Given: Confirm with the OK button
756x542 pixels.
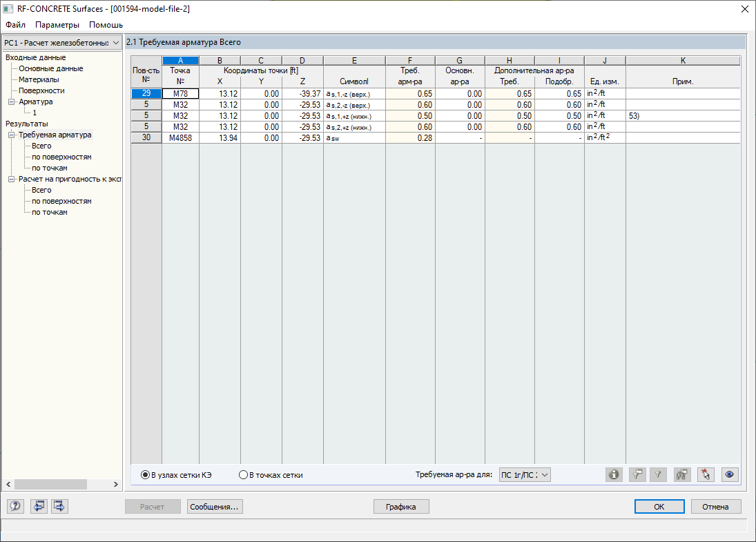Looking at the screenshot, I should (x=659, y=507).
